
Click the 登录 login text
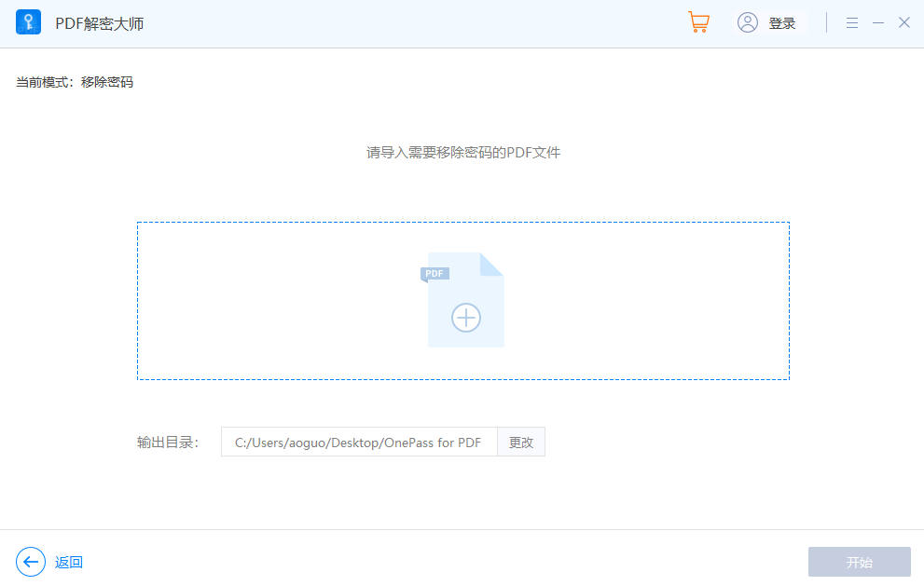[782, 23]
